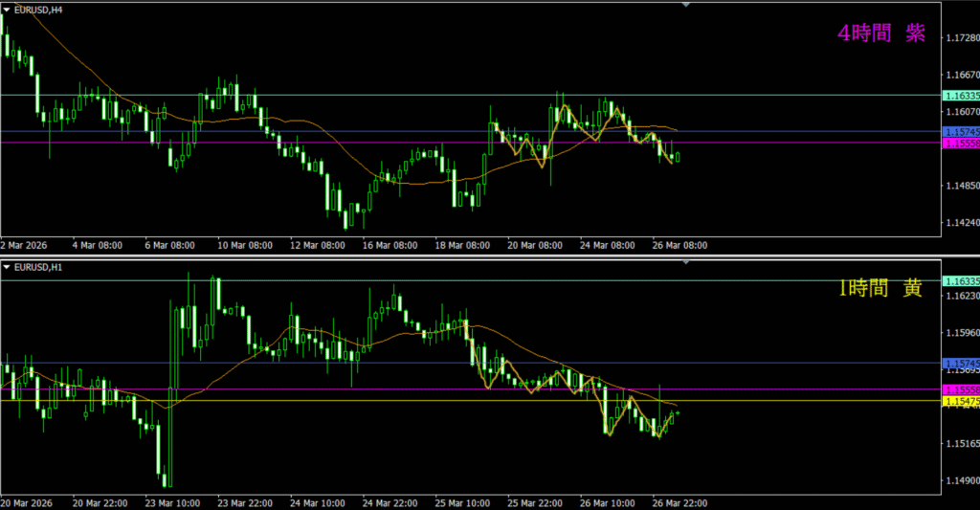Screen dimensions: 980x510
Task: Click the chart shift triangle on H4 chart
Action: coord(685,6)
